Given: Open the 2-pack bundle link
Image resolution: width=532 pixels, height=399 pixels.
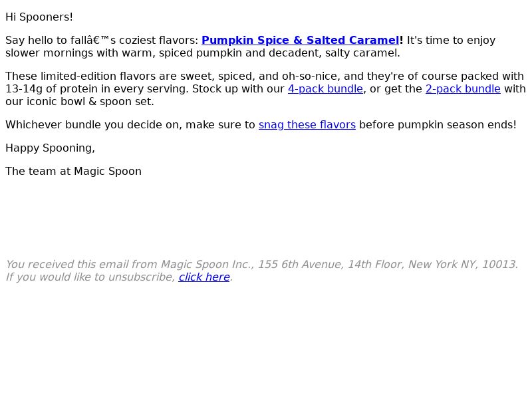Looking at the screenshot, I should pos(463,89).
